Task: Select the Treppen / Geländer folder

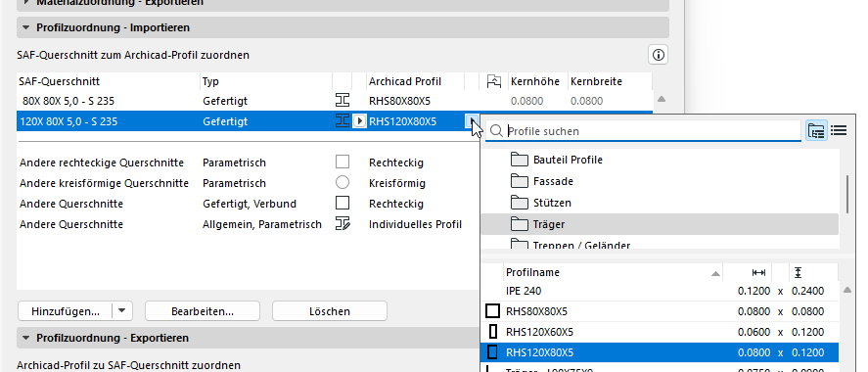Action: coord(660,244)
